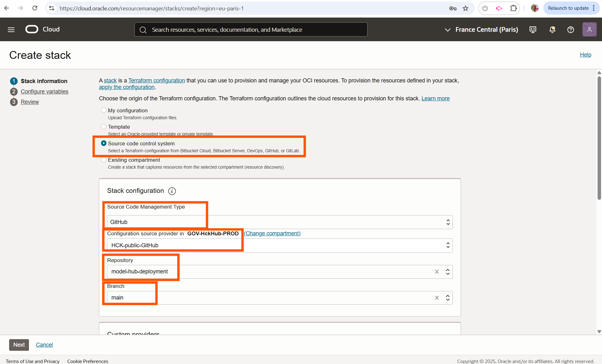Open the Source Code Management Type dropdown

448,222
